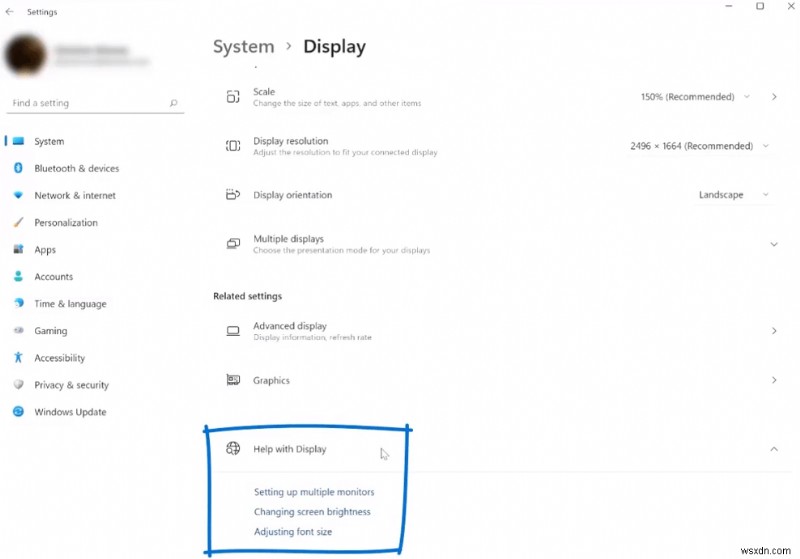Open Bluetooth & devices section
800x559 pixels.
coord(77,168)
